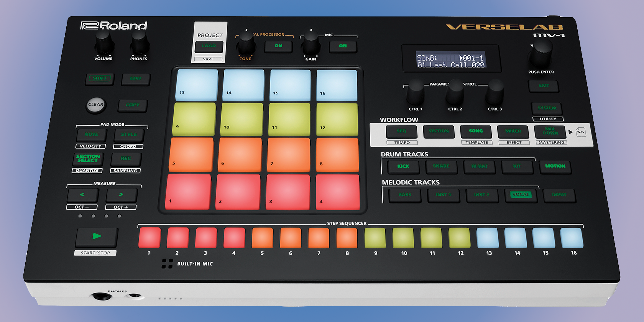Hit the round CLEAR button
Image resolution: width=644 pixels, height=322 pixels.
[96, 105]
